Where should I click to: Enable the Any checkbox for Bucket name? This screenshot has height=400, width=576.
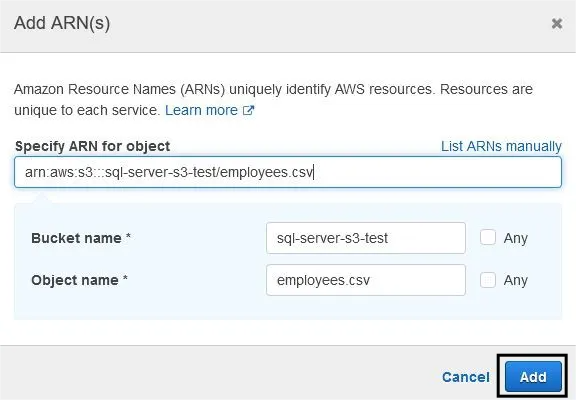tap(488, 237)
